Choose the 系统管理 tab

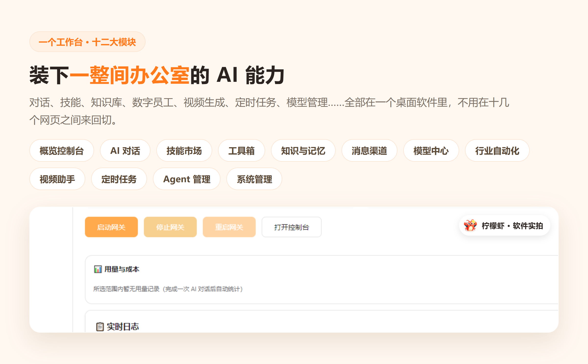pos(254,179)
